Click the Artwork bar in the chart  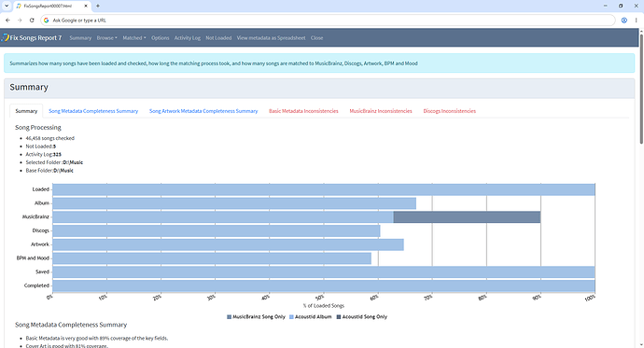click(x=228, y=244)
